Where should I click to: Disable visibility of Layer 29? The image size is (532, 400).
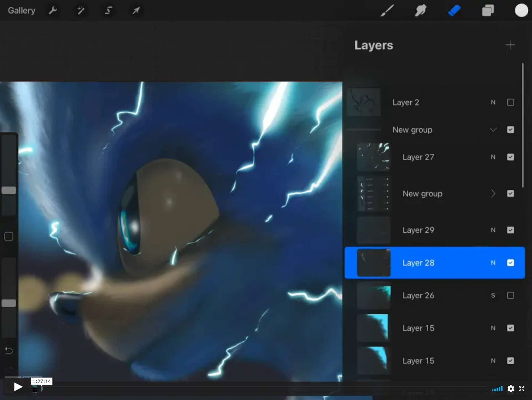tap(510, 230)
